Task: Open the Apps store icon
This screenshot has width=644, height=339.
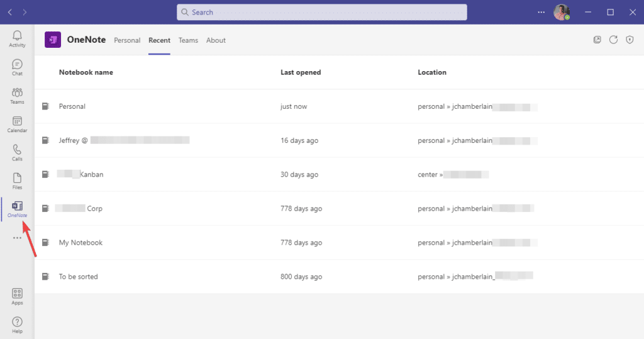Action: (17, 296)
